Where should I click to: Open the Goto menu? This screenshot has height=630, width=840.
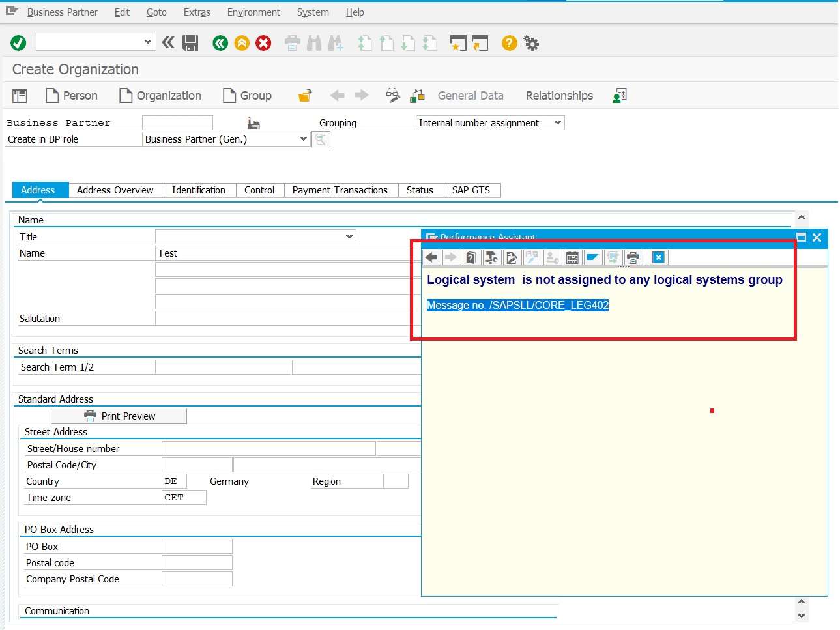pyautogui.click(x=156, y=12)
